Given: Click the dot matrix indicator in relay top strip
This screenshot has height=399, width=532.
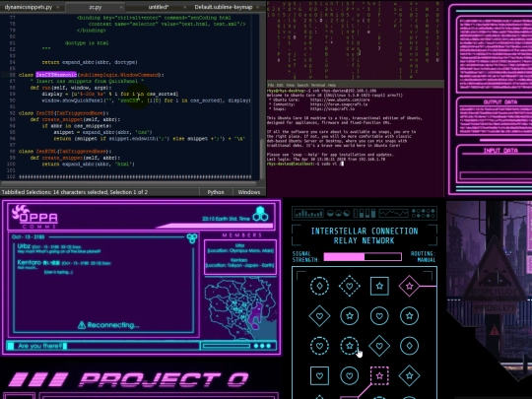Looking at the screenshot, I should (x=423, y=213).
